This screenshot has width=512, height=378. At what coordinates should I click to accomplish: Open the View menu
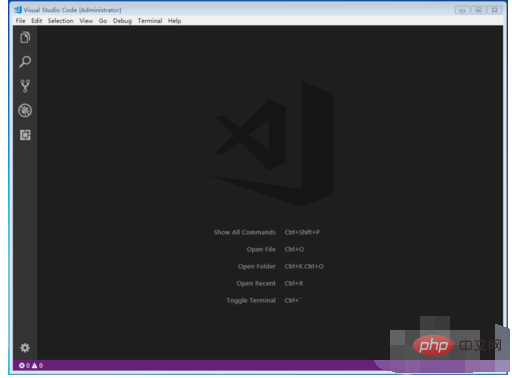click(x=86, y=21)
